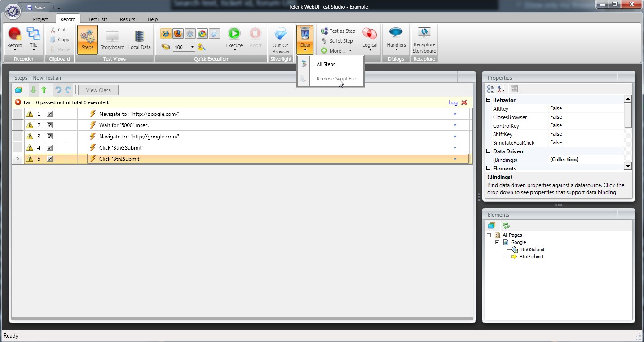Click Recapture Storyboard
Screen dimensions: 644x342
(x=424, y=40)
